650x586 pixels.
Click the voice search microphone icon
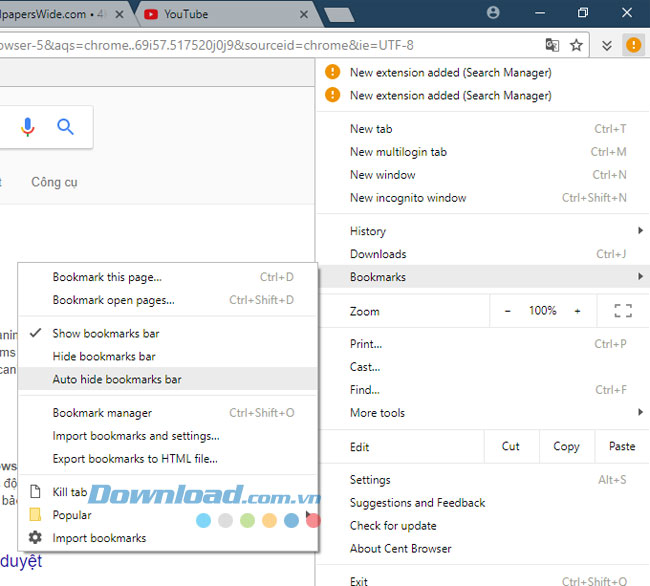click(x=28, y=127)
